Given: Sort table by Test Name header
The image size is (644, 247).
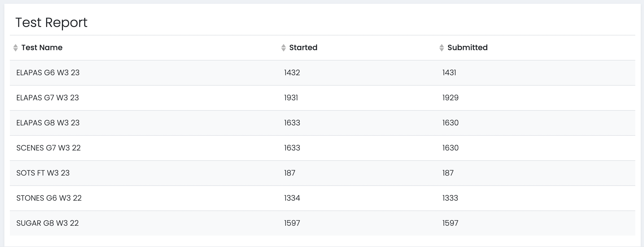Looking at the screenshot, I should 42,48.
